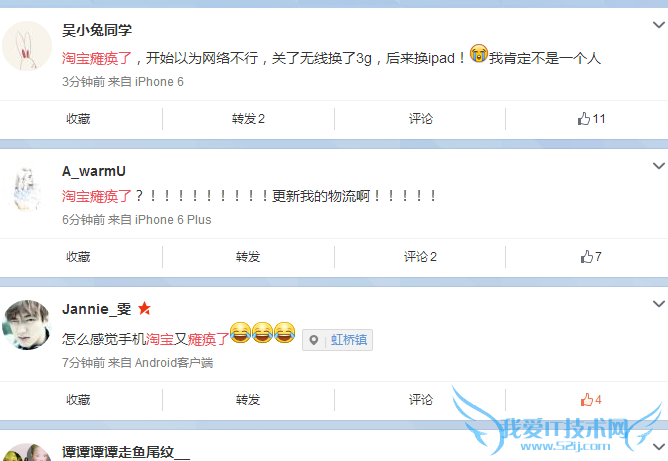Open 评论 2 under A_warmU's post

(420, 256)
